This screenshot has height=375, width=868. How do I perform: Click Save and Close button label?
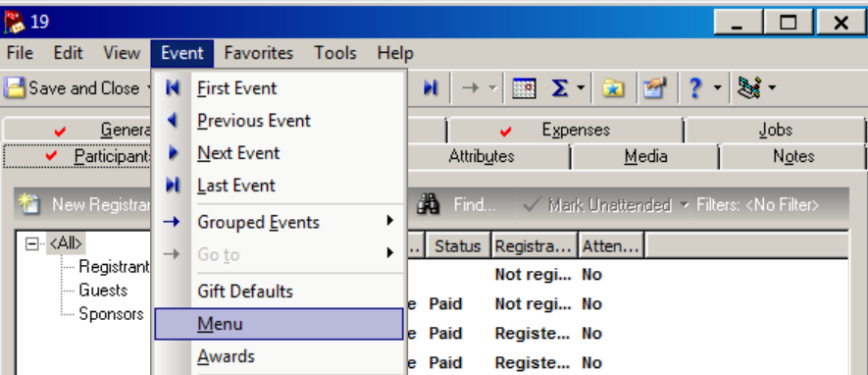(x=84, y=88)
